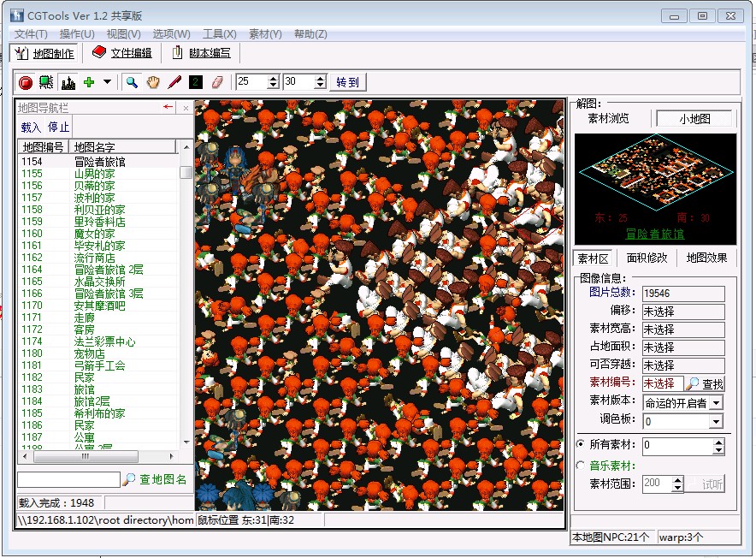Select map 1159 里玲香料店
This screenshot has width=756, height=558.
pyautogui.click(x=99, y=222)
